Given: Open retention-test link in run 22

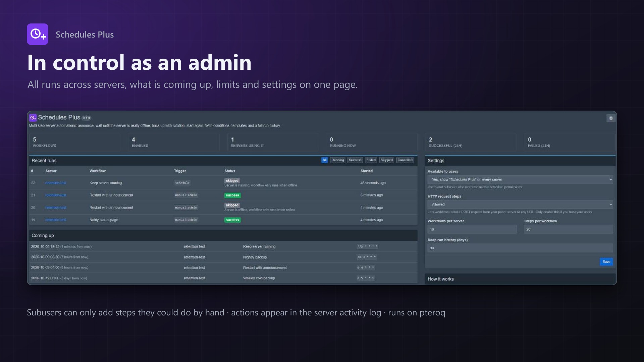Looking at the screenshot, I should pyautogui.click(x=56, y=183).
